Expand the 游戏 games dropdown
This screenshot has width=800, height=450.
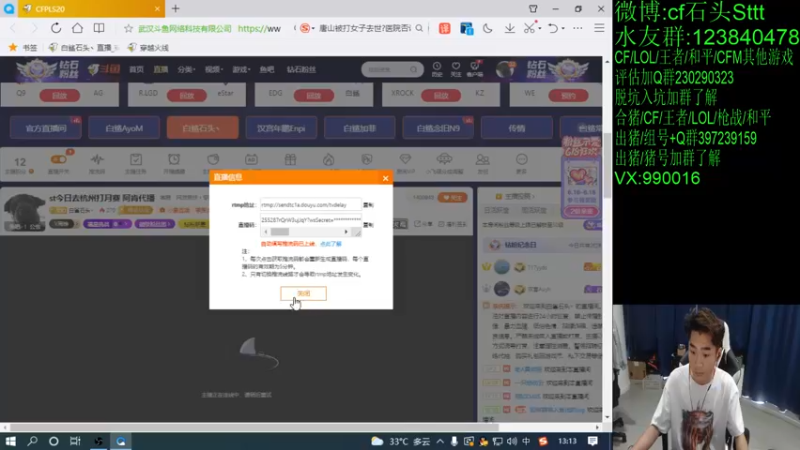click(241, 69)
